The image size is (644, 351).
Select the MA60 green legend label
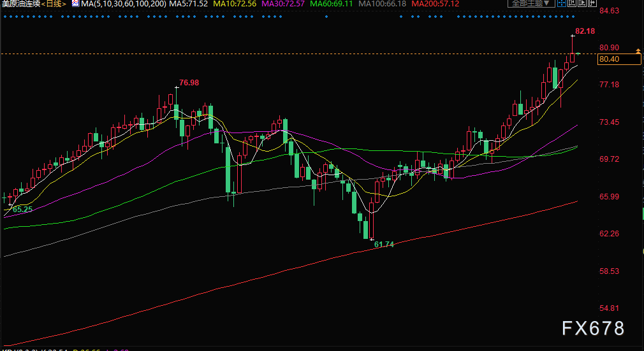[x=332, y=4]
